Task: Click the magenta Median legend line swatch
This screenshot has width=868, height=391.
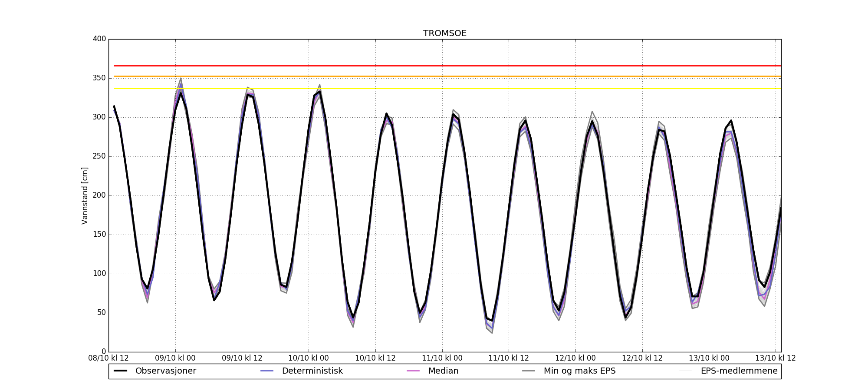Action: [x=413, y=371]
